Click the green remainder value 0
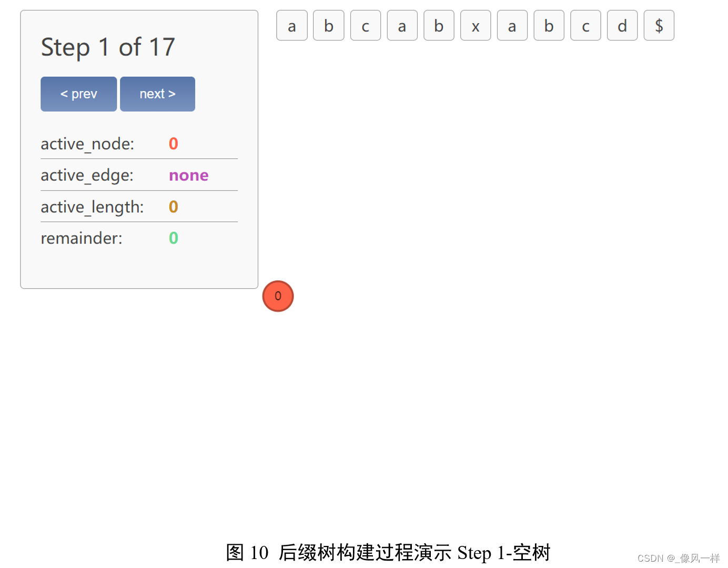 pos(174,238)
